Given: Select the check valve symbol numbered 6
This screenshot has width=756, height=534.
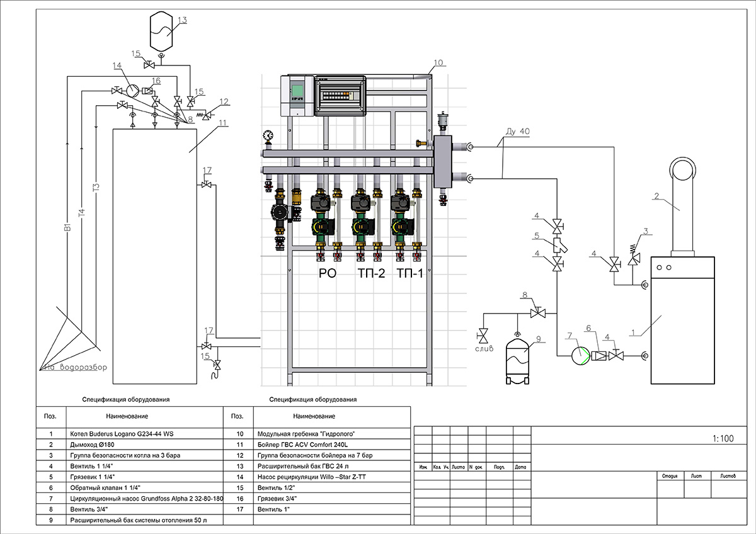Looking at the screenshot, I should point(600,356).
